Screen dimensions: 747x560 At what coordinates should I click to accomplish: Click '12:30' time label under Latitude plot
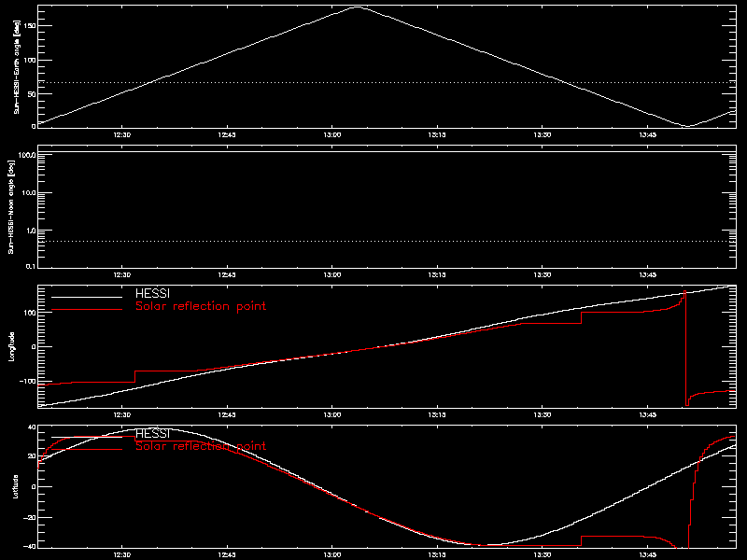coord(122,555)
